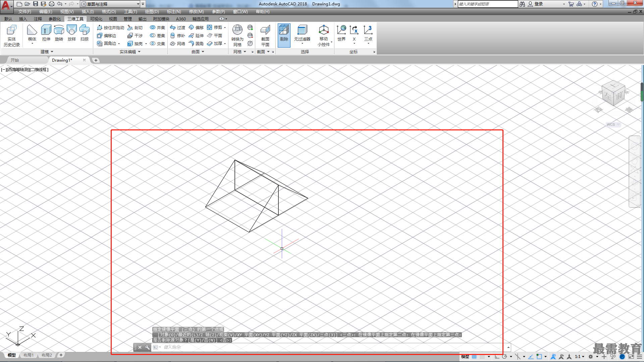Select the 扫掠 sweep tool
The height and width of the screenshot is (362, 644).
click(x=85, y=33)
